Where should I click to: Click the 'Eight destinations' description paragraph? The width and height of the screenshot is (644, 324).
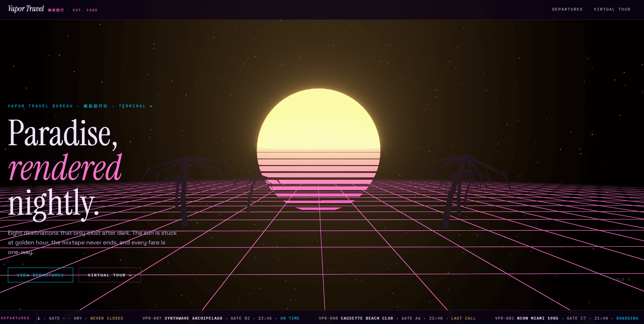pos(92,243)
